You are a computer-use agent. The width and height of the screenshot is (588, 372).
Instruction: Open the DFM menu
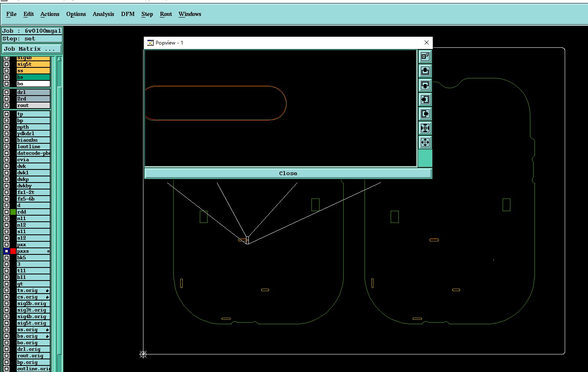[x=128, y=14]
